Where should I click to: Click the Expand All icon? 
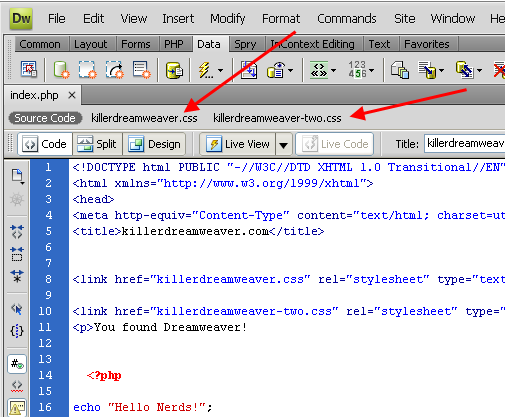point(17,276)
